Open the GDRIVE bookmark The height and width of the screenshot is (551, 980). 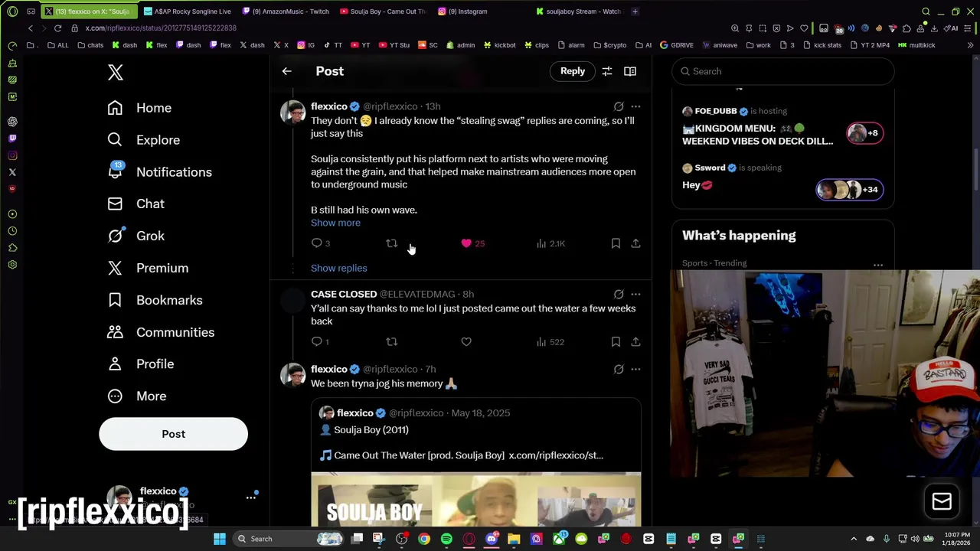coord(677,45)
